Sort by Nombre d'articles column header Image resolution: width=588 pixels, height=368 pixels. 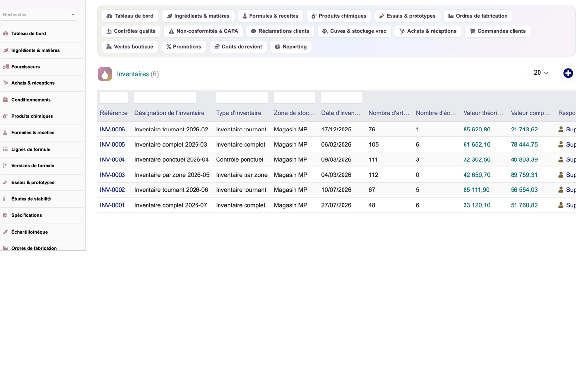tap(389, 113)
